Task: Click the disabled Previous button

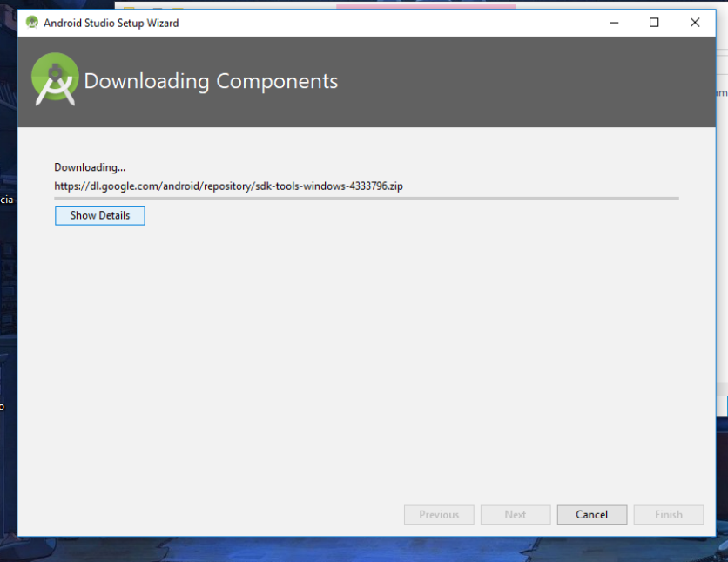Action: 439,515
